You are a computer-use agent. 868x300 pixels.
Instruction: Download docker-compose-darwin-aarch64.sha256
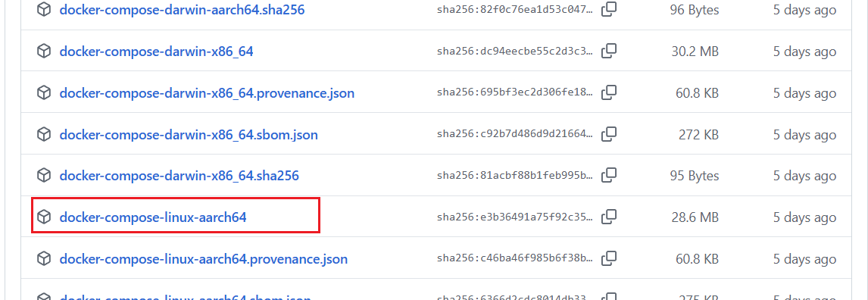click(182, 9)
